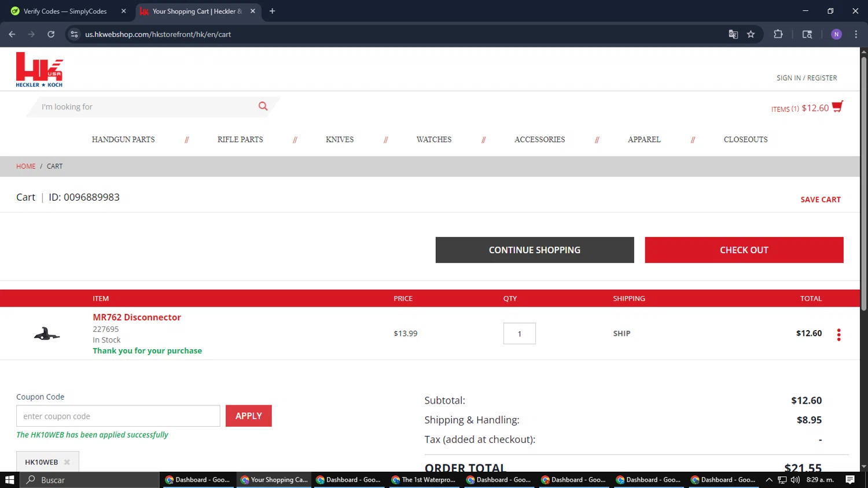The height and width of the screenshot is (488, 868).
Task: Click the Windows taskbar Buscar search box
Action: tap(90, 480)
